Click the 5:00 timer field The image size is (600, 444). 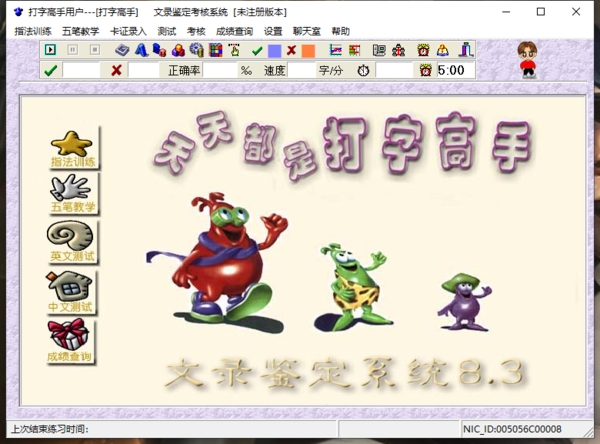click(455, 70)
